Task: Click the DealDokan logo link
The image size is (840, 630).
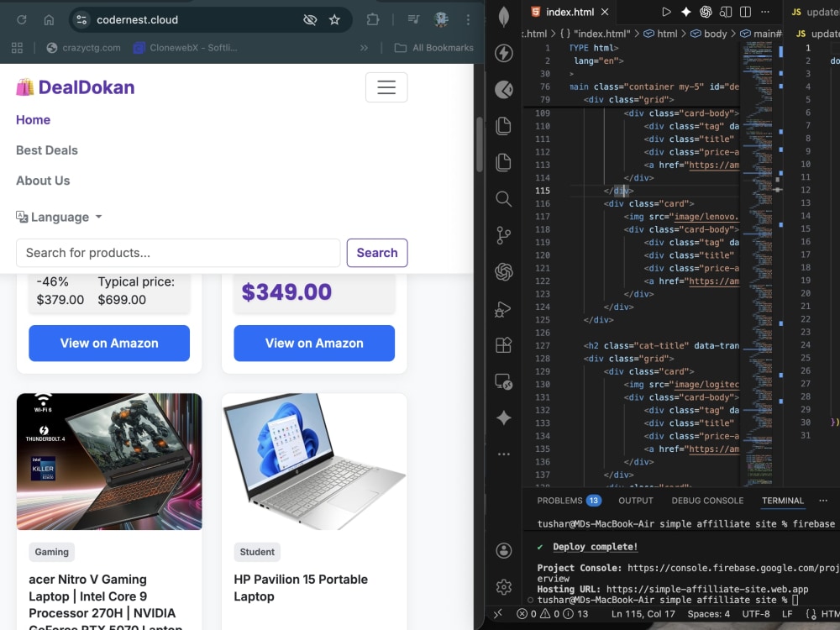Action: (x=75, y=87)
